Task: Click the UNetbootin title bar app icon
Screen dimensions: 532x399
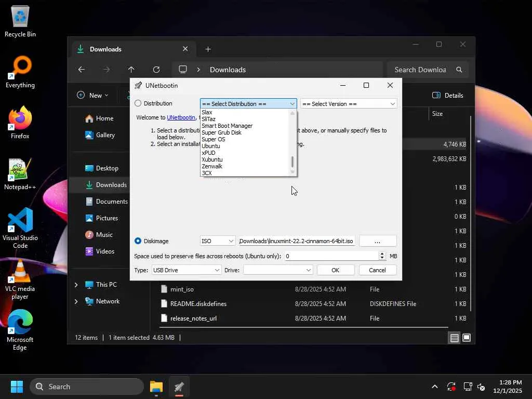Action: 138,86
